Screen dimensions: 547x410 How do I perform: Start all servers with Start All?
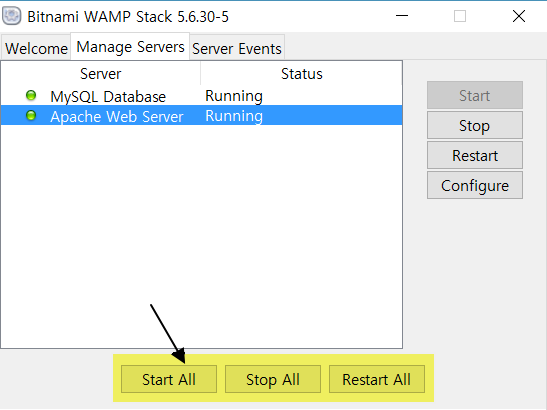[169, 379]
